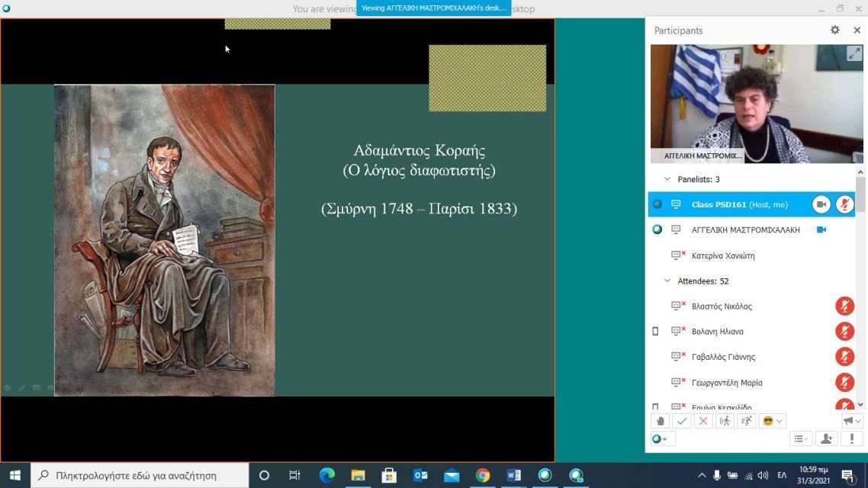
Task: Open volume control in system tray
Action: click(764, 475)
